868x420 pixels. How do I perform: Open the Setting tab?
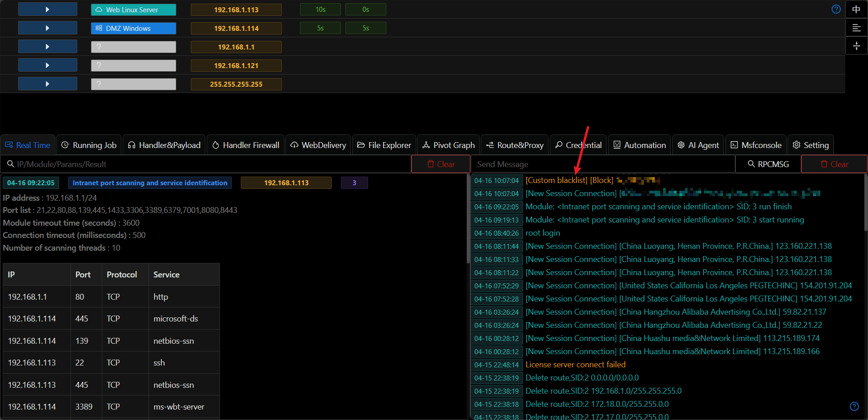click(x=811, y=145)
